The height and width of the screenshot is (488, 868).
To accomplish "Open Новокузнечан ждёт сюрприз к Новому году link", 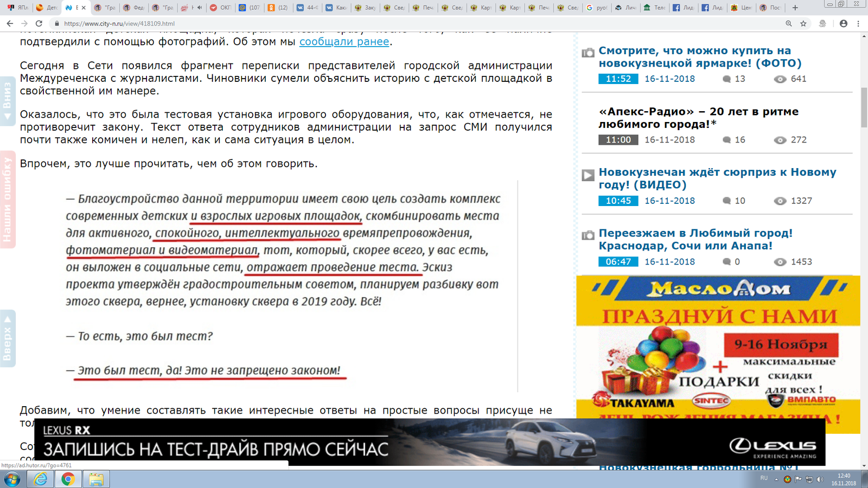I will [x=717, y=178].
